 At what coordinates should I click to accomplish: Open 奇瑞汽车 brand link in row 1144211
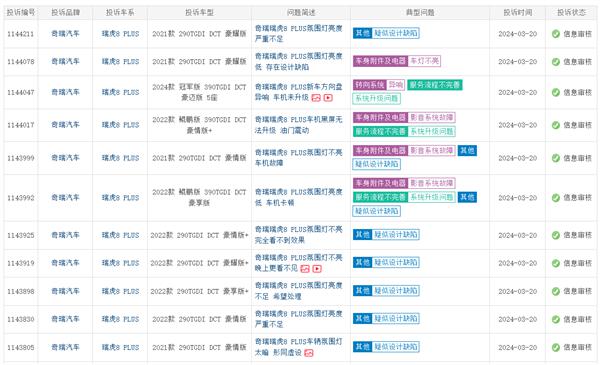point(65,34)
